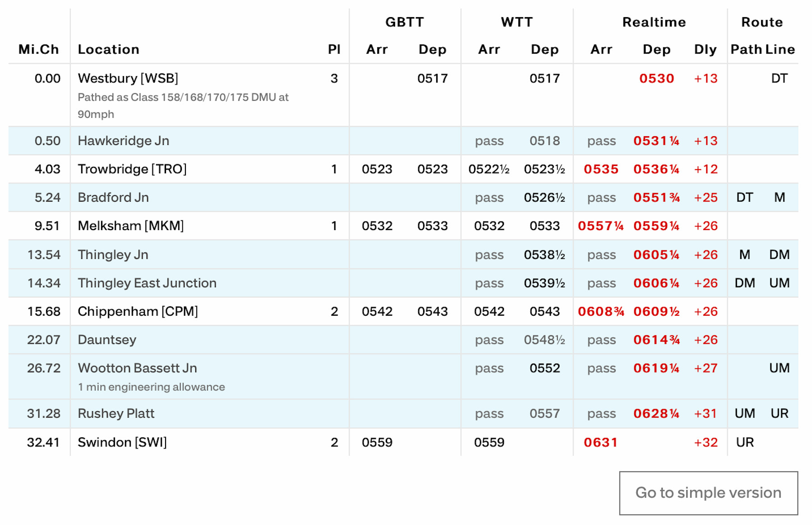Screen dimensions: 812x525
Task: Click the Rushey Platt location
Action: 116,413
